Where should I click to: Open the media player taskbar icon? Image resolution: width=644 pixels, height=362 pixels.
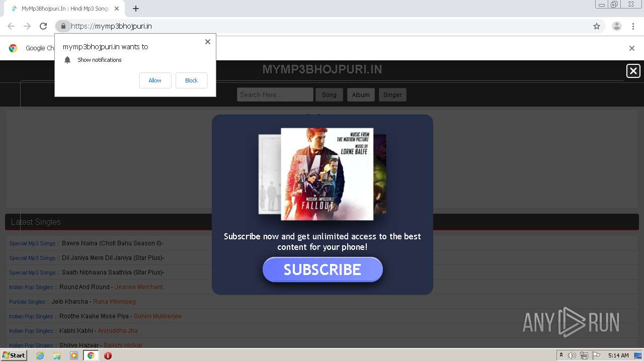[x=74, y=355]
